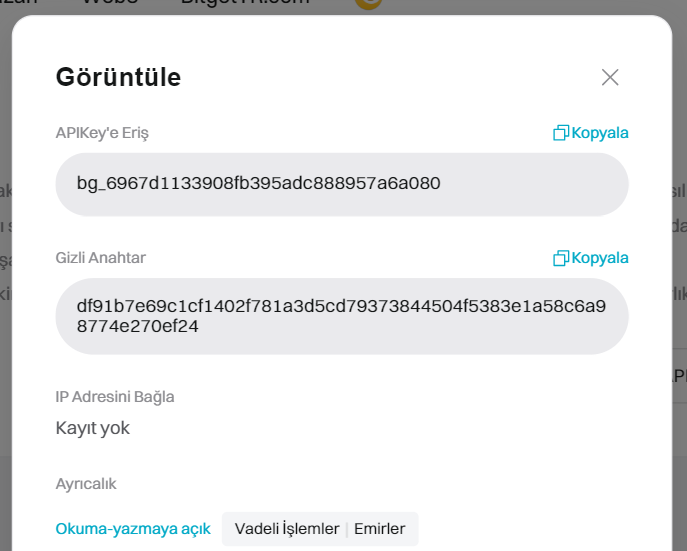Click the gold coin icon in the top bar
687x551 pixels.
pyautogui.click(x=369, y=3)
